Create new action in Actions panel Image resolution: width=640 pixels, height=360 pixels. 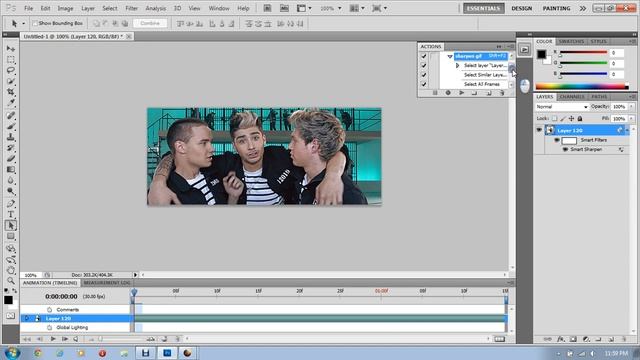[489, 93]
